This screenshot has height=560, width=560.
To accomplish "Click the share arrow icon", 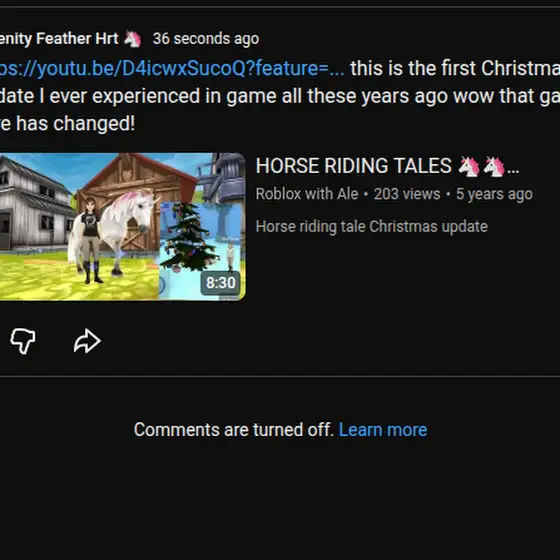I will tap(87, 341).
